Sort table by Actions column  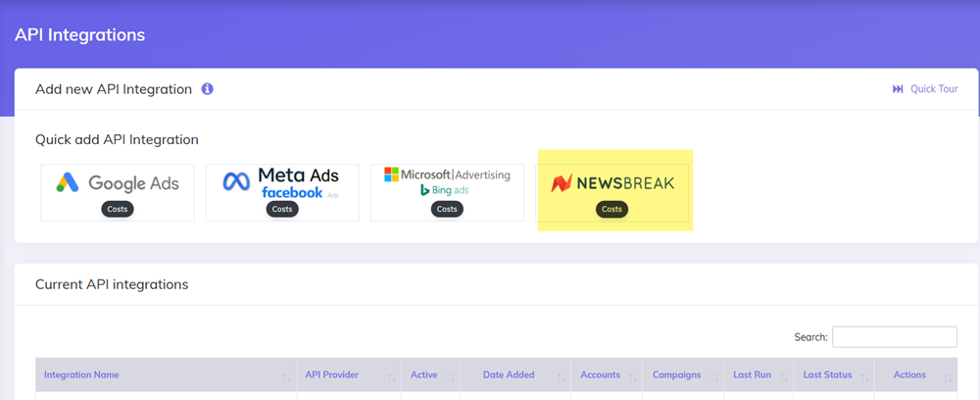pos(915,375)
